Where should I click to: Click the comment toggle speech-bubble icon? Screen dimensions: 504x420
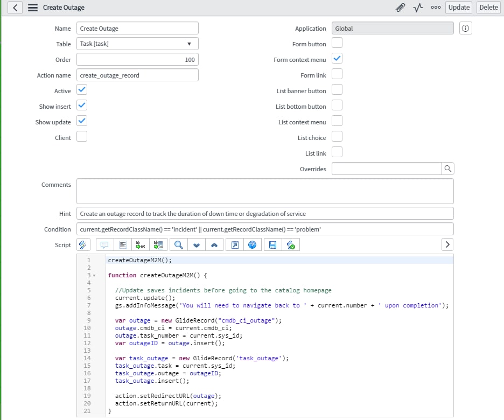click(x=104, y=245)
